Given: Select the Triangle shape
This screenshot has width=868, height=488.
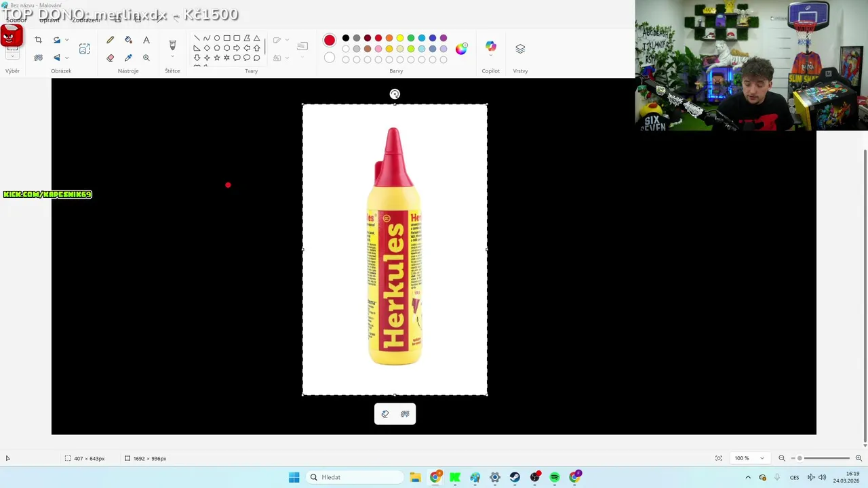Looking at the screenshot, I should (256, 38).
